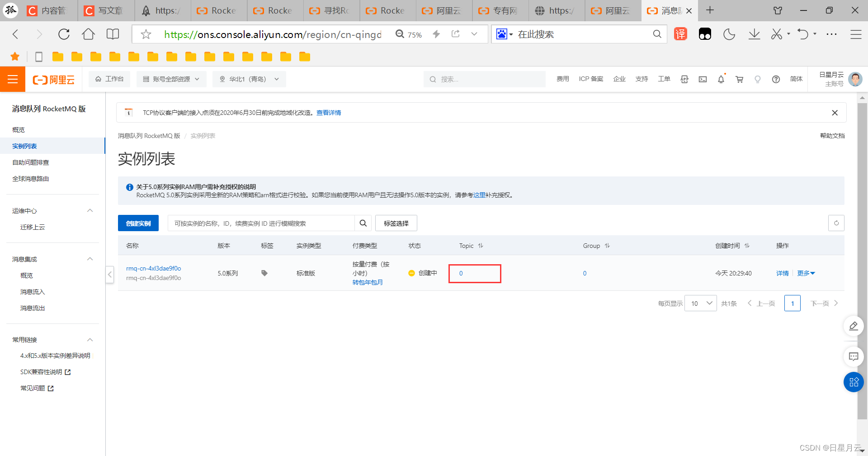The image size is (868, 456).
Task: Open the address bar dropdown arrow
Action: (x=474, y=34)
